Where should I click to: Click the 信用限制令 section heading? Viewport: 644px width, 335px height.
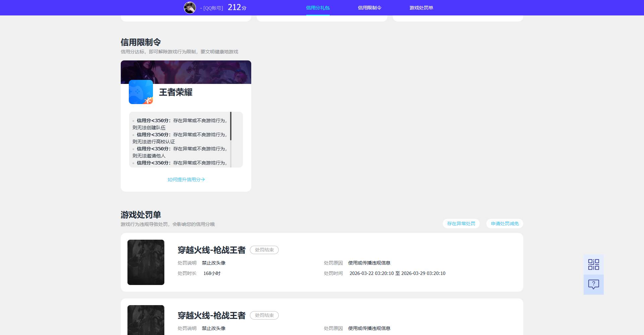[141, 42]
